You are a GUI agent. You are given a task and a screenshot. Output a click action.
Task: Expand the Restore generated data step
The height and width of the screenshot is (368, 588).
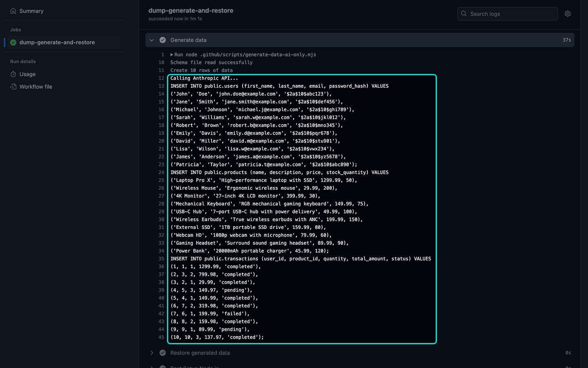pos(152,352)
